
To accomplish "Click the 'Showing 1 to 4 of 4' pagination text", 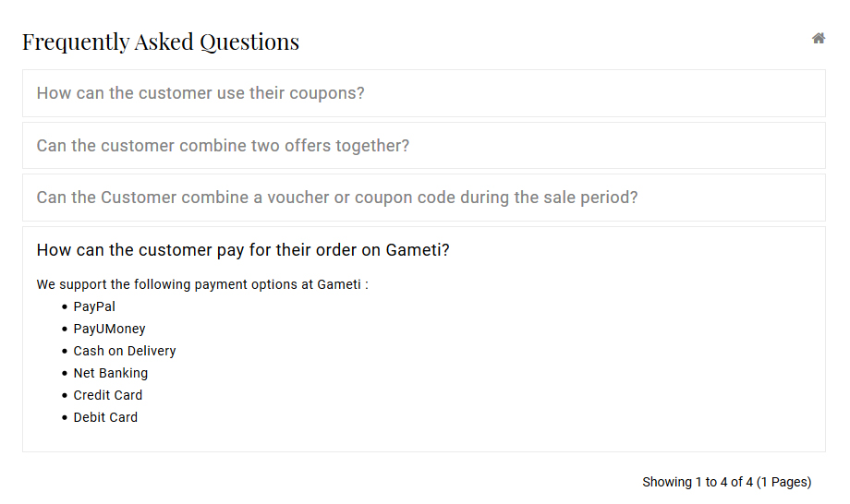I will 727,483.
